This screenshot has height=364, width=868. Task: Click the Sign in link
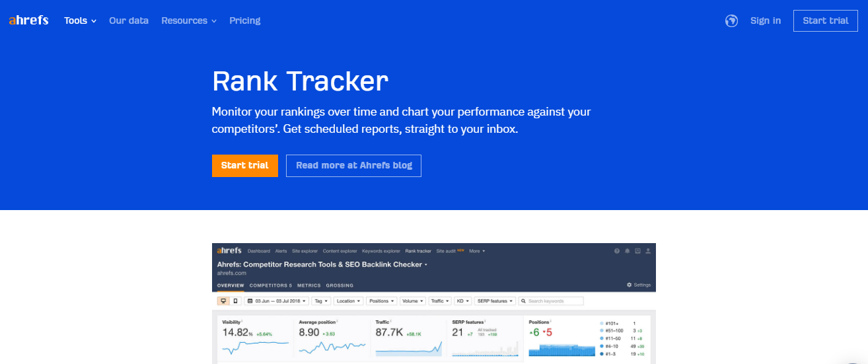point(766,20)
